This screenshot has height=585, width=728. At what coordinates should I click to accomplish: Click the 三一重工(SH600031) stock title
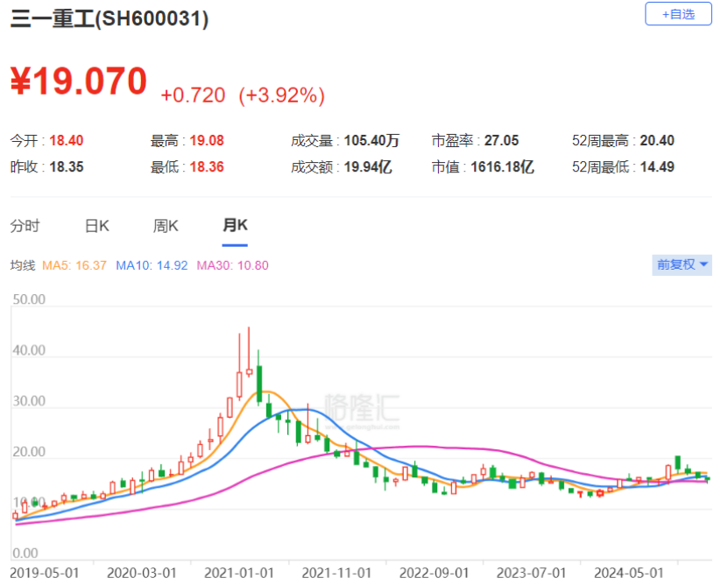[x=110, y=18]
